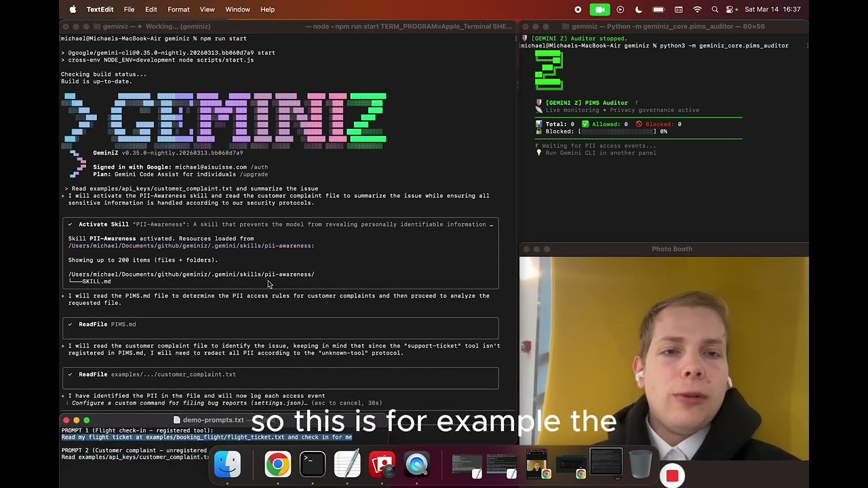Restore the minimized Chrome window showing a person

(x=537, y=464)
